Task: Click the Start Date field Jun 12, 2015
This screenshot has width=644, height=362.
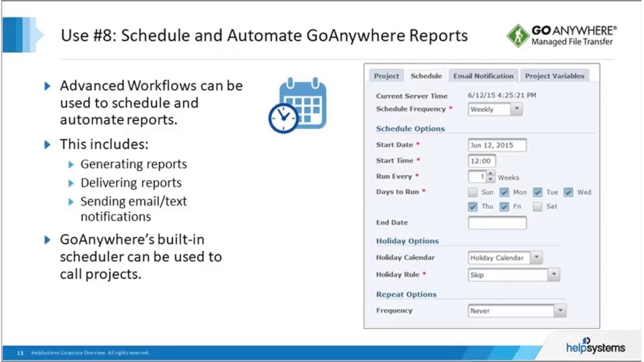Action: (497, 145)
